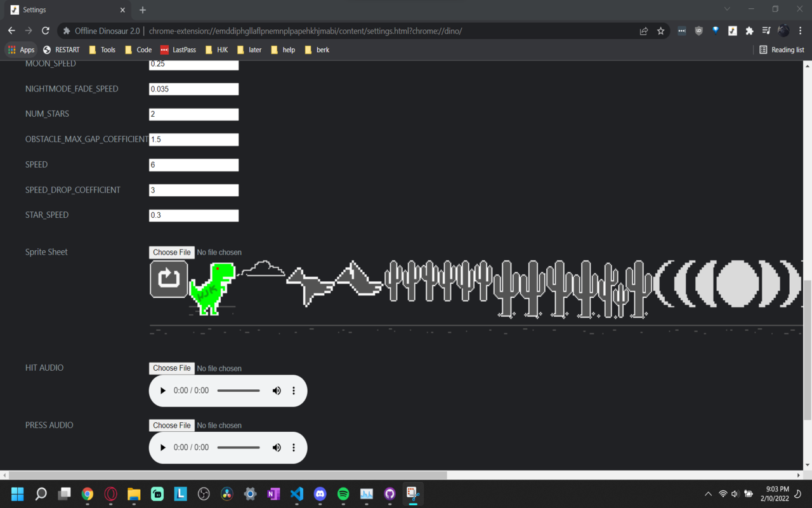Open the Code bookmarks folder
The image size is (812, 508).
[x=138, y=50]
